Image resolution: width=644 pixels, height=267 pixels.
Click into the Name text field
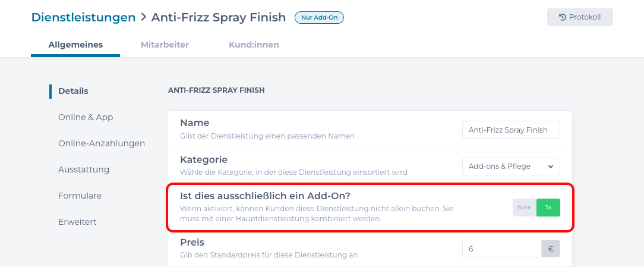coord(511,130)
